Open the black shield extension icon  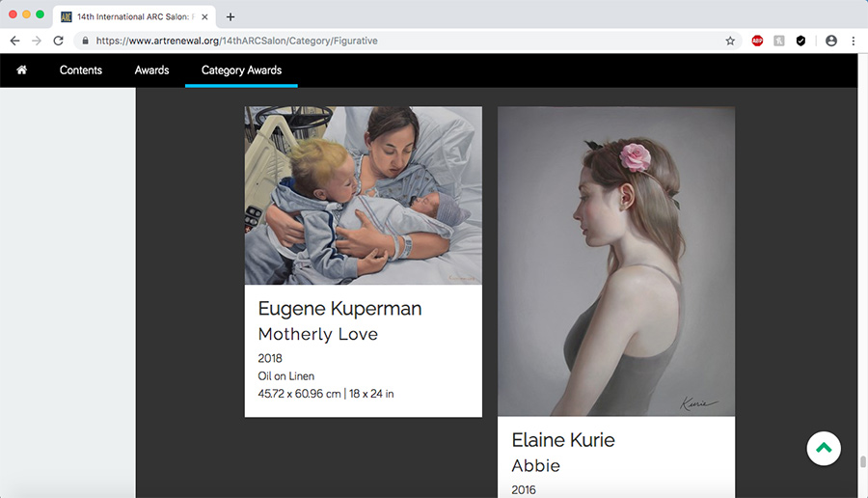pos(800,41)
